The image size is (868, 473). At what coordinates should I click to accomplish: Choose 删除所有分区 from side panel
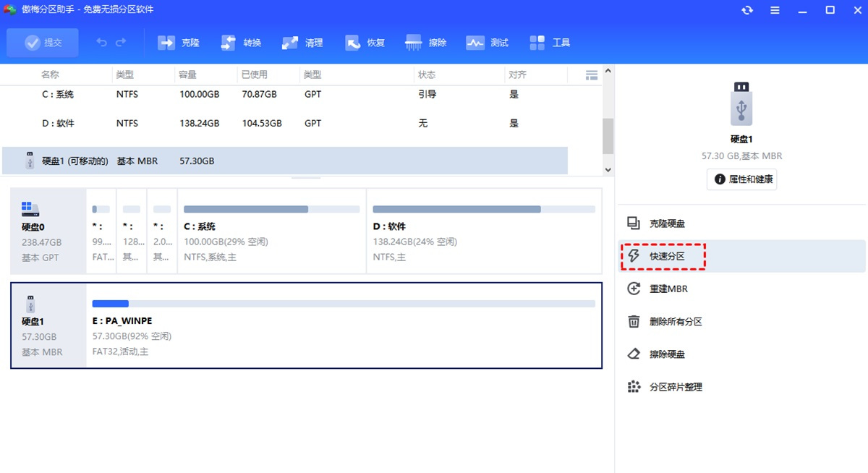point(674,322)
